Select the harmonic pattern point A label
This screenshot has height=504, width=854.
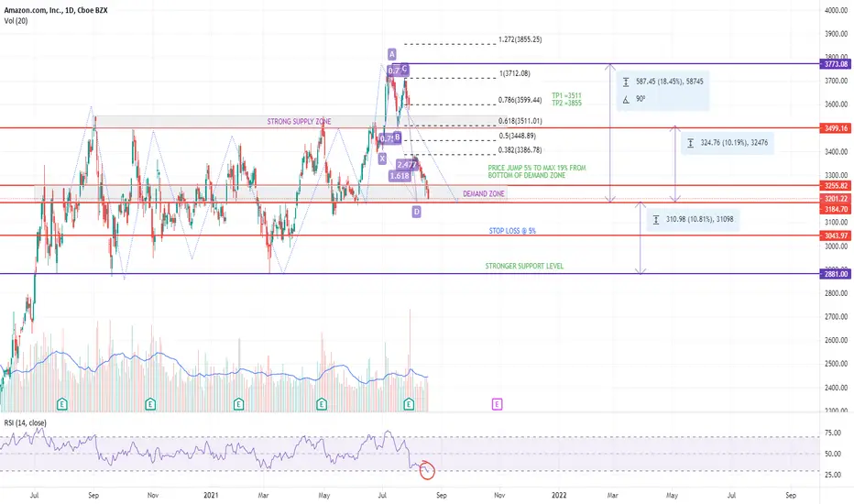point(391,54)
